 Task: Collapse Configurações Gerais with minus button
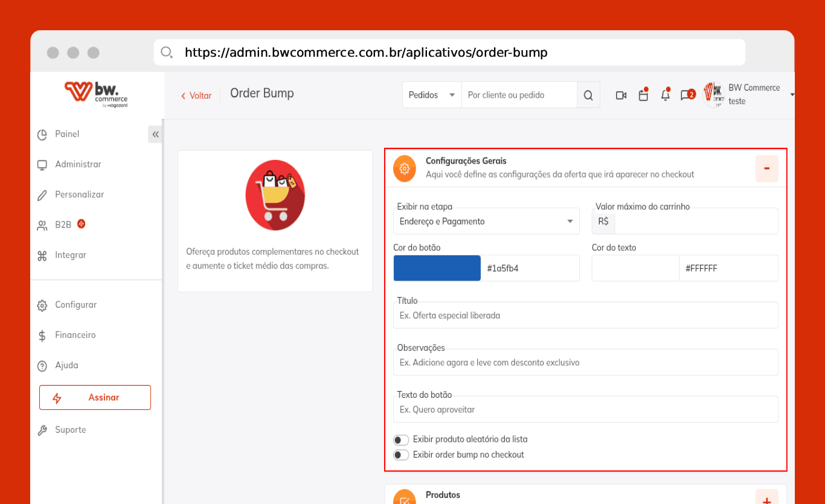click(x=767, y=168)
